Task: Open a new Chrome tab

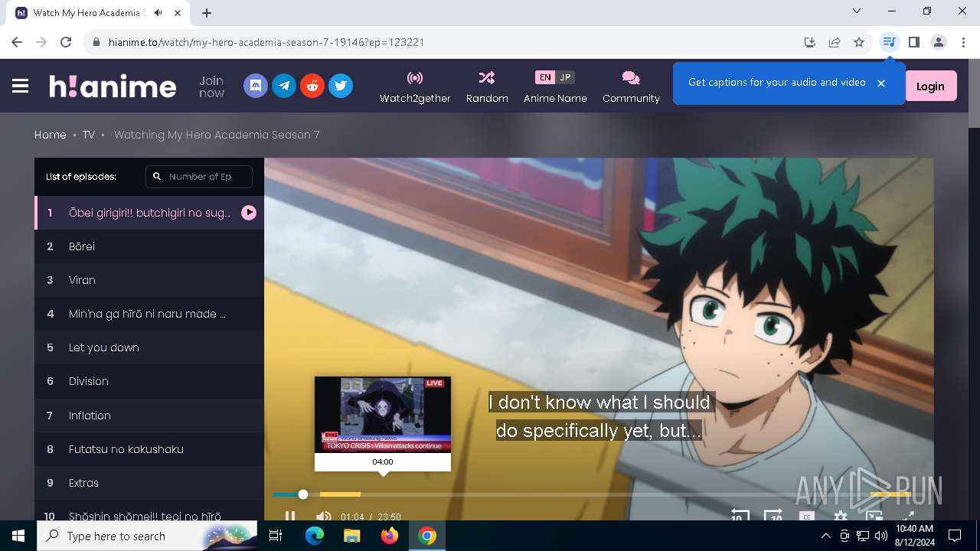Action: 207,12
